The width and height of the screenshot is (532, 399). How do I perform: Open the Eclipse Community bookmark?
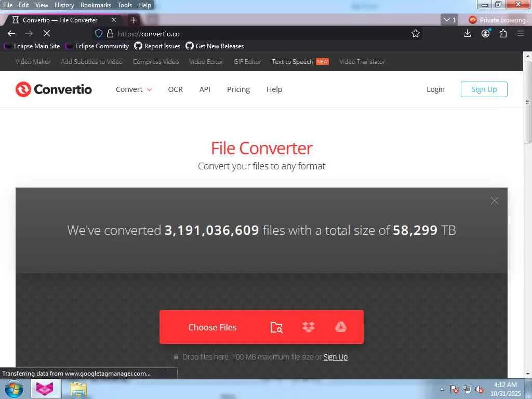click(x=97, y=46)
